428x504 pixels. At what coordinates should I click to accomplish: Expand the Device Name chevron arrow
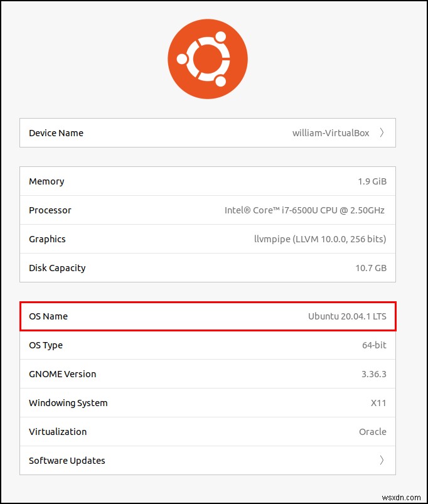pos(382,132)
